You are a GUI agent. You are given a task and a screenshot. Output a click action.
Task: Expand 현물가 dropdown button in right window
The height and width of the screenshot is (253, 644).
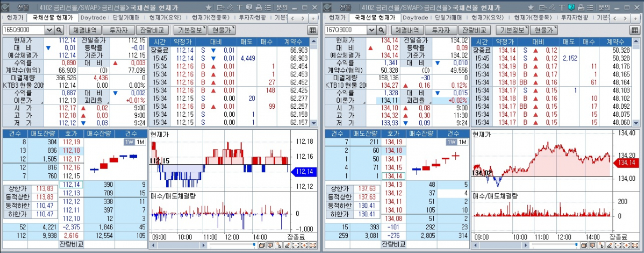coord(544,30)
